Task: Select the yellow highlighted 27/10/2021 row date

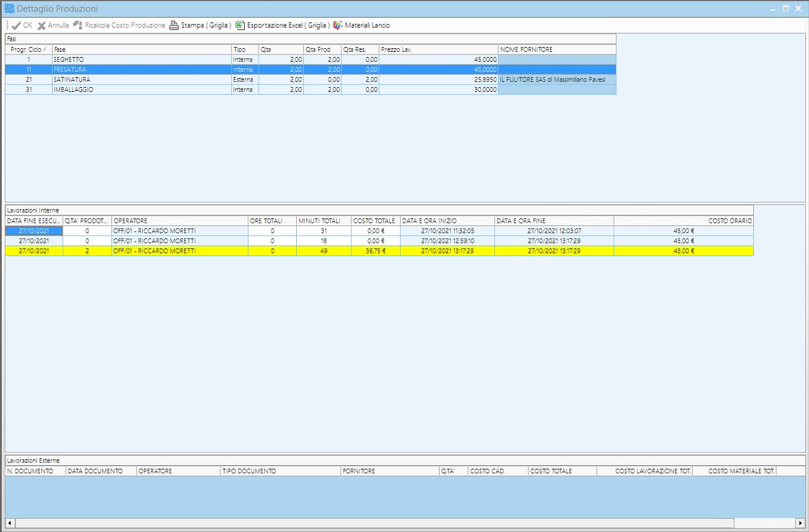Action: coord(34,251)
